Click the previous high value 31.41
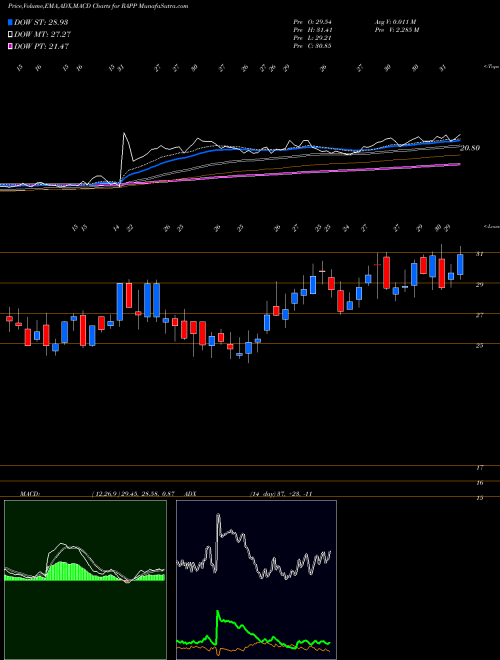The height and width of the screenshot is (660, 500). coord(323,30)
